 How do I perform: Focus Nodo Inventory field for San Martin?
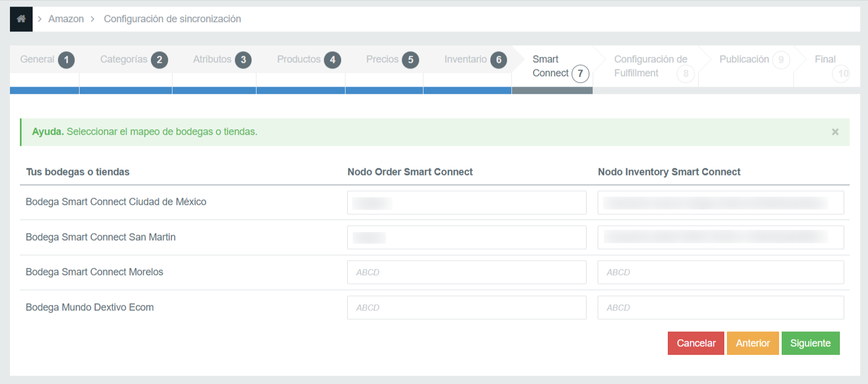(720, 238)
